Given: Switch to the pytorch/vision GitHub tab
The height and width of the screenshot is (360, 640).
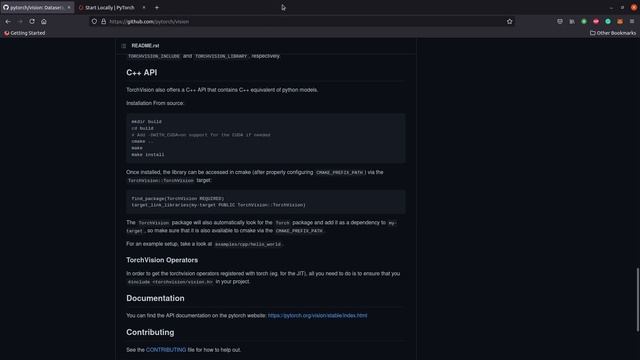Looking at the screenshot, I should pyautogui.click(x=37, y=7).
